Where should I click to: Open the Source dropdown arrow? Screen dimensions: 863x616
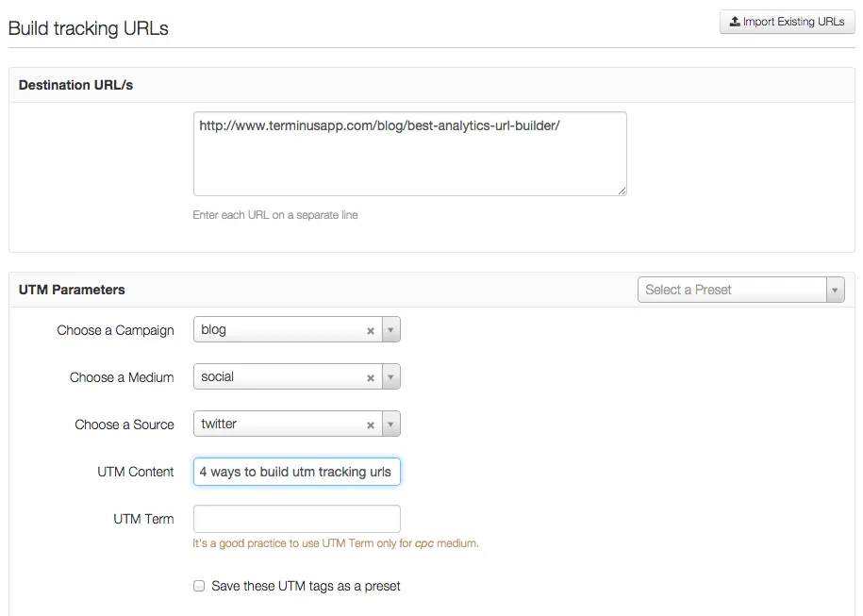pyautogui.click(x=390, y=424)
